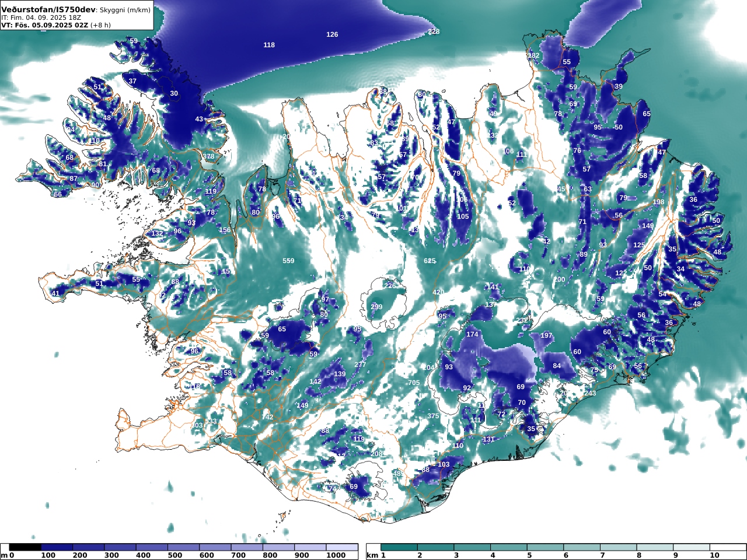
Task: Click the IT: Fim. 04. 09. 2025 18Z line
Action: 41,17
